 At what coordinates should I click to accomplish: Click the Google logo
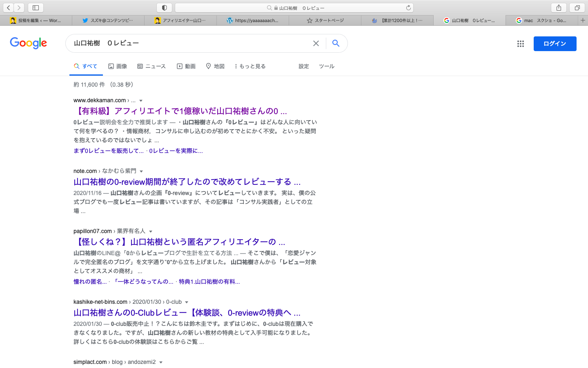coord(29,43)
